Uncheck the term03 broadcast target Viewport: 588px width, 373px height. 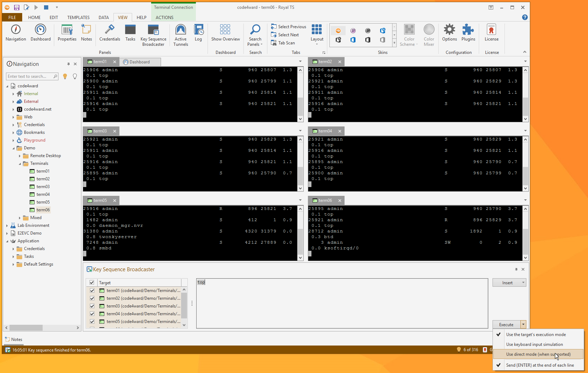click(x=92, y=306)
